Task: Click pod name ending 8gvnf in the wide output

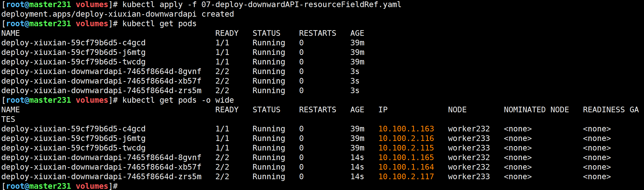Action: click(101, 157)
